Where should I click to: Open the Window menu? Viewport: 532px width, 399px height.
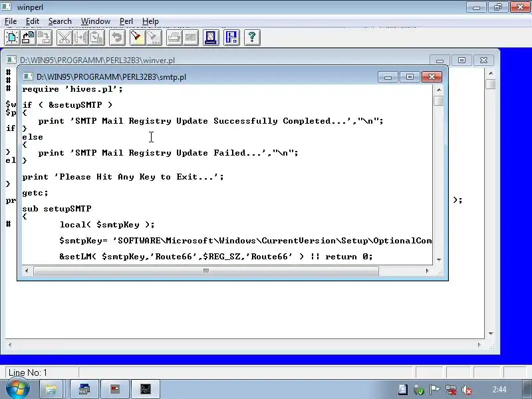point(96,21)
